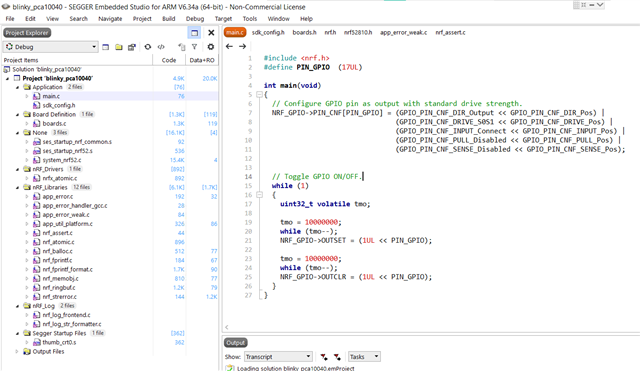
Task: Switch to the nrf.h editor tab
Action: tap(330, 32)
